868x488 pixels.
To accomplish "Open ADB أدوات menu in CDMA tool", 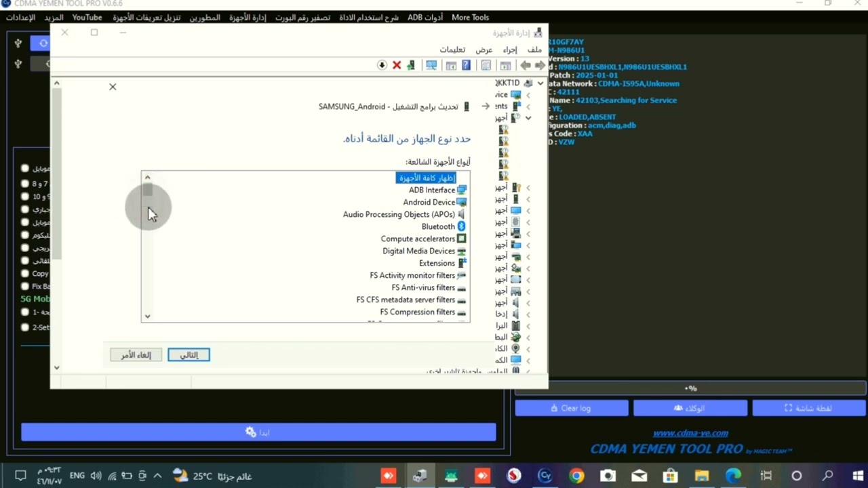I will point(425,18).
